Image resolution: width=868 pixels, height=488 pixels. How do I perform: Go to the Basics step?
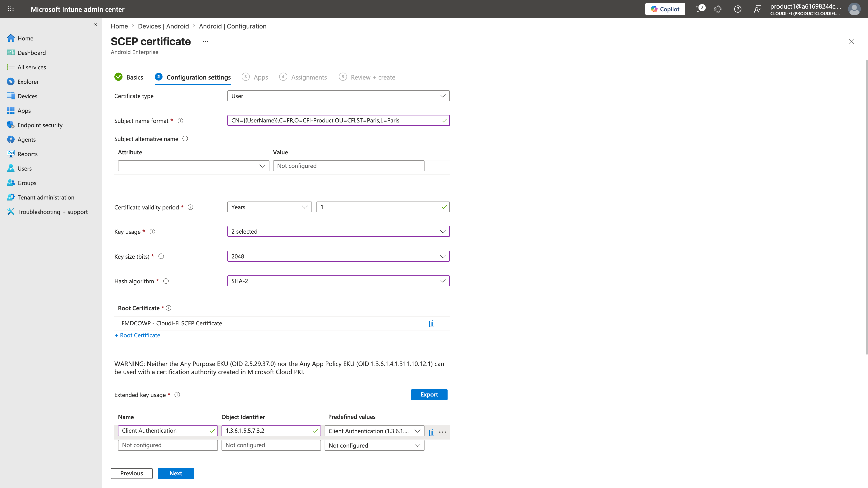[129, 77]
